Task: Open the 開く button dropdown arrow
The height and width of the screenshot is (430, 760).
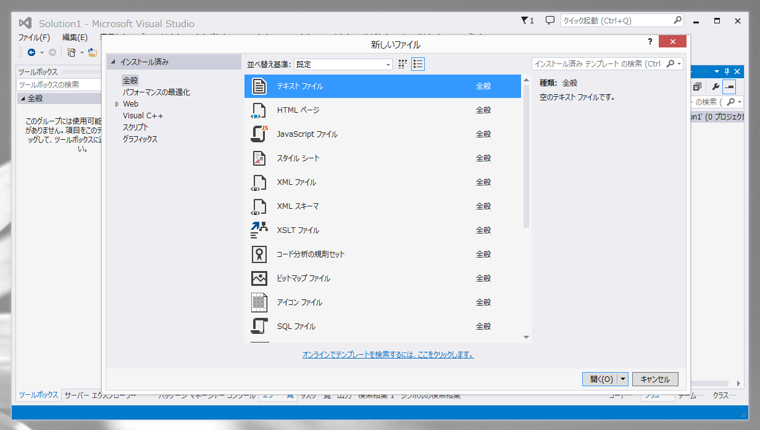Action: (623, 379)
